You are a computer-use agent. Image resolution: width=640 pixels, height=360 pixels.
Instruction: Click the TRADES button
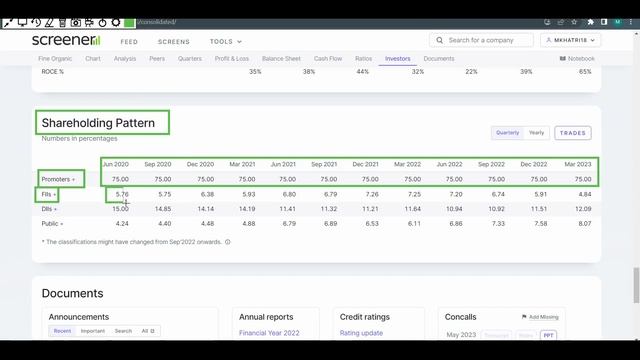[573, 133]
